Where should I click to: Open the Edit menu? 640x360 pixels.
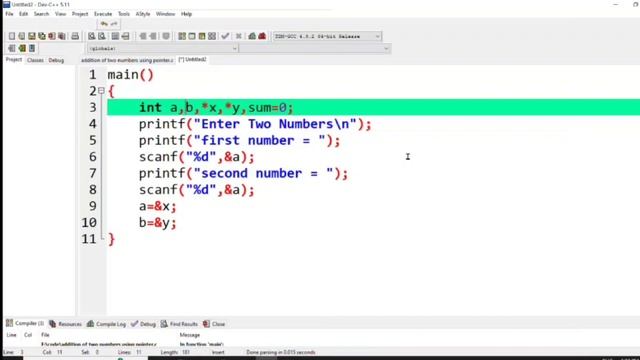coord(24,14)
